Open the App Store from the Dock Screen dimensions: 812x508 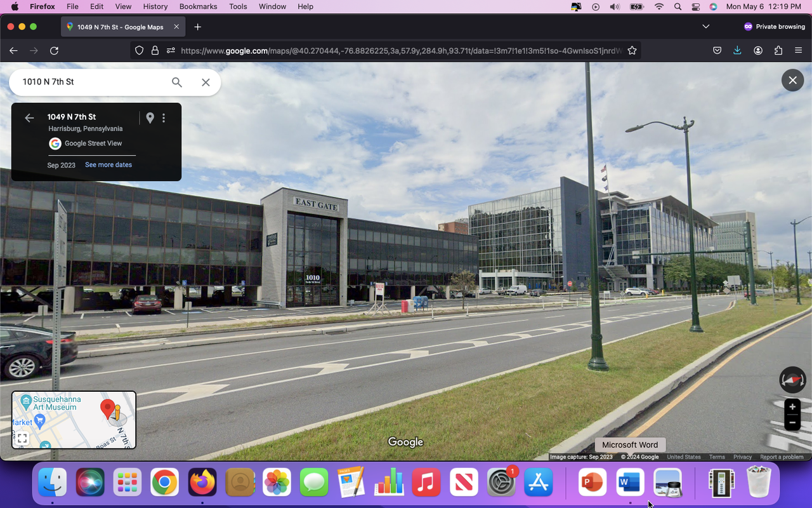(539, 483)
